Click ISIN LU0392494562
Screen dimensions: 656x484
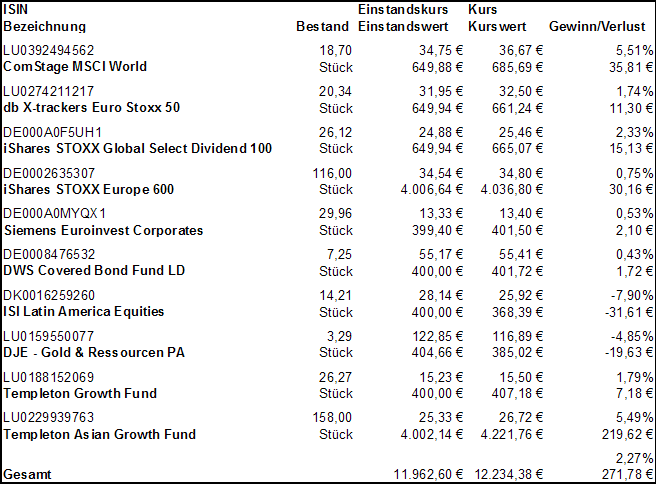49,50
